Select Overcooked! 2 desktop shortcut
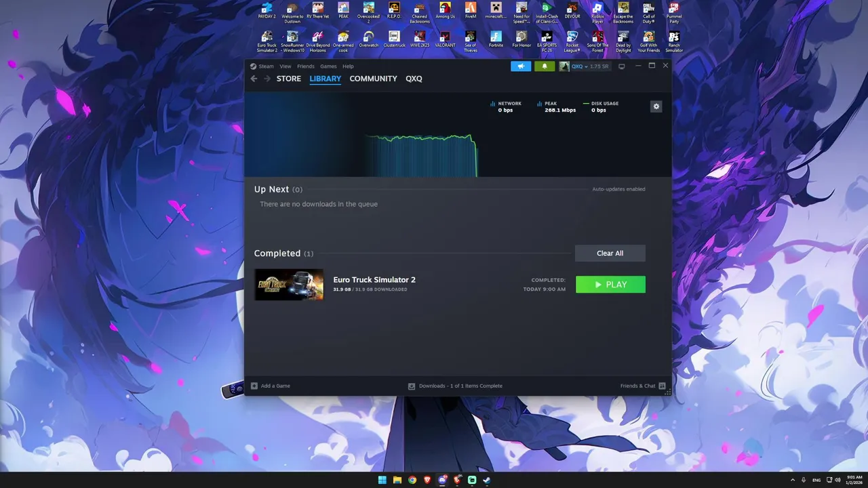The height and width of the screenshot is (488, 868). 368,13
